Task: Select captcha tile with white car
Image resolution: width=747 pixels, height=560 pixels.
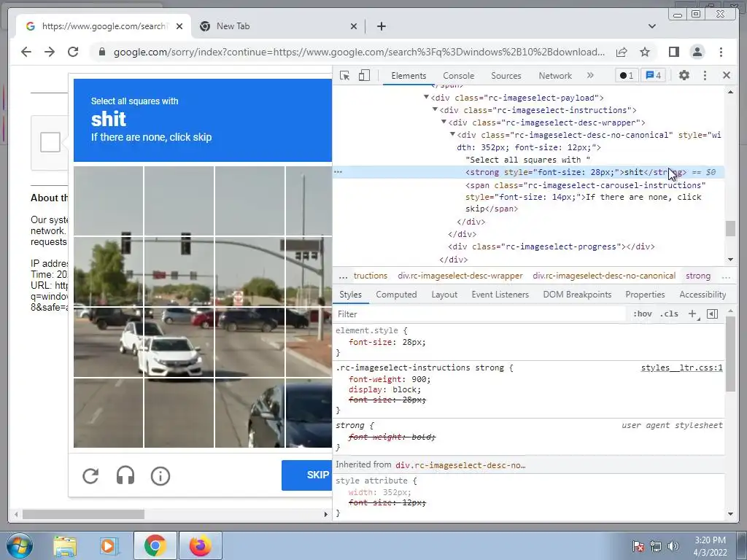Action: pos(179,343)
